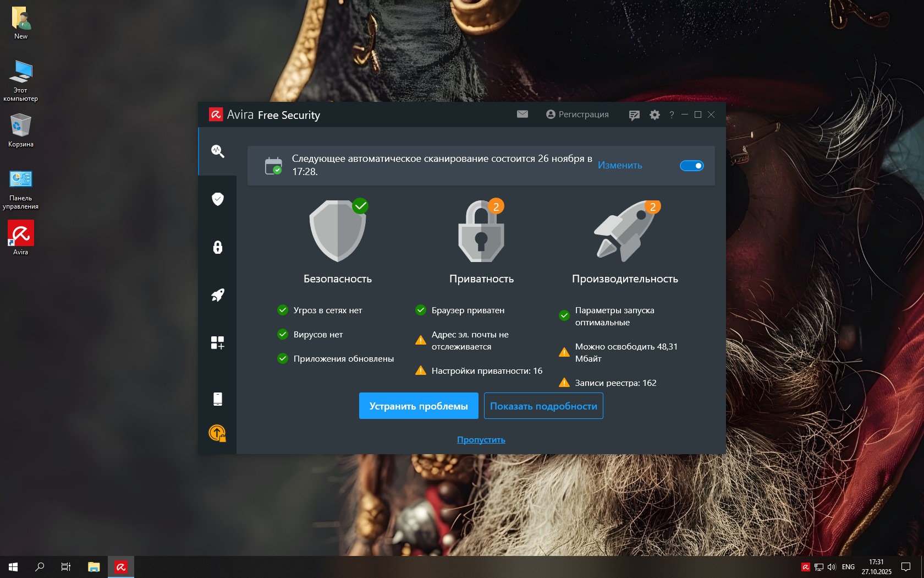Click 'Браузер приватен' status line

(460, 310)
